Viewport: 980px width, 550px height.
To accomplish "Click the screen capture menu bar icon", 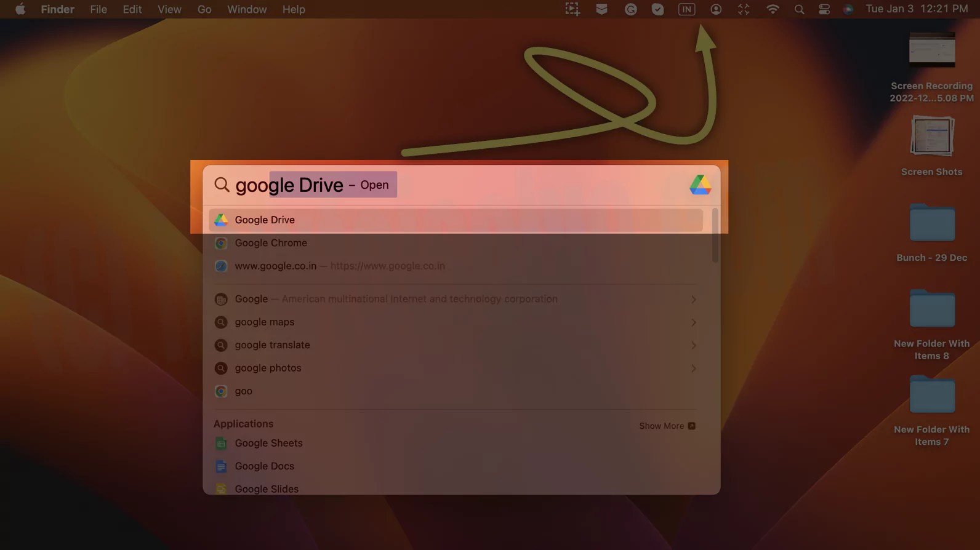I will tap(572, 9).
